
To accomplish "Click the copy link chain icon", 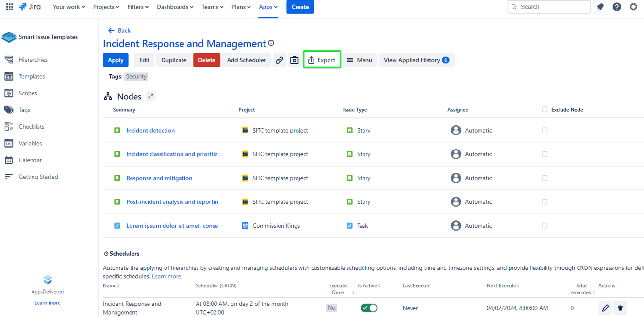I will (x=280, y=60).
